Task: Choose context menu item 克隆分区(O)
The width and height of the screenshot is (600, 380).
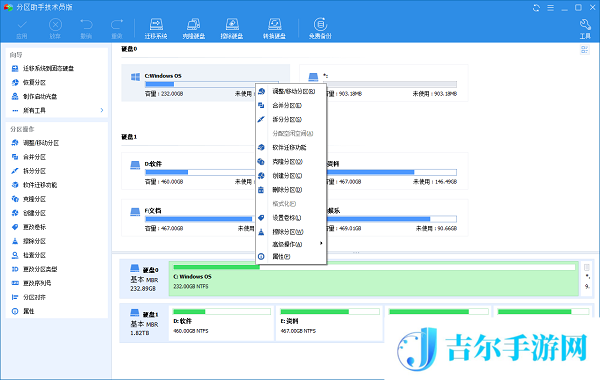Action: point(291,162)
